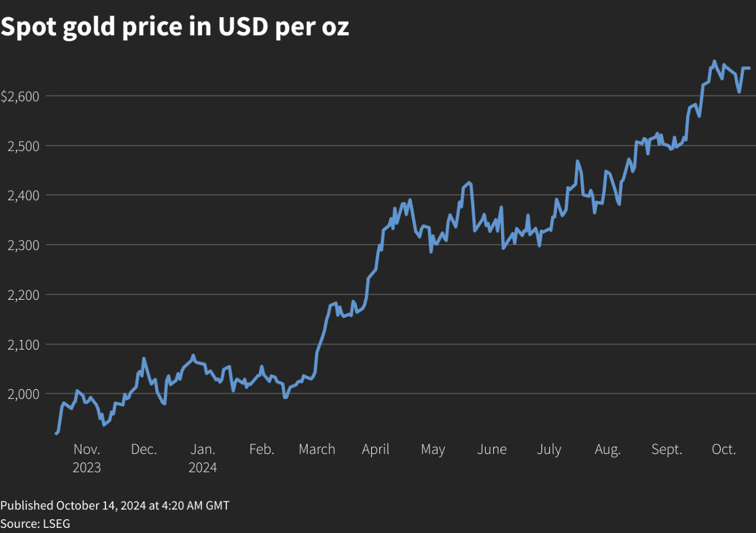
Task: Select the 2,200 y-axis label
Action: tap(23, 295)
